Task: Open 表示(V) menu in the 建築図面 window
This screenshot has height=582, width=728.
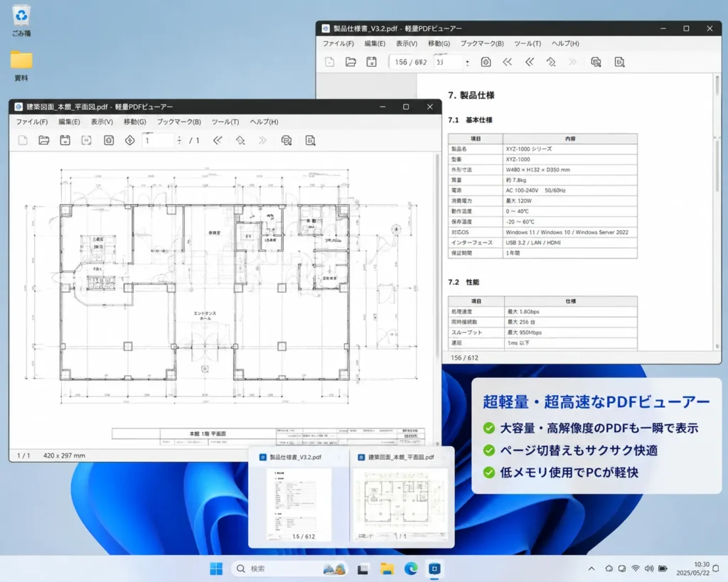Action: click(x=102, y=122)
